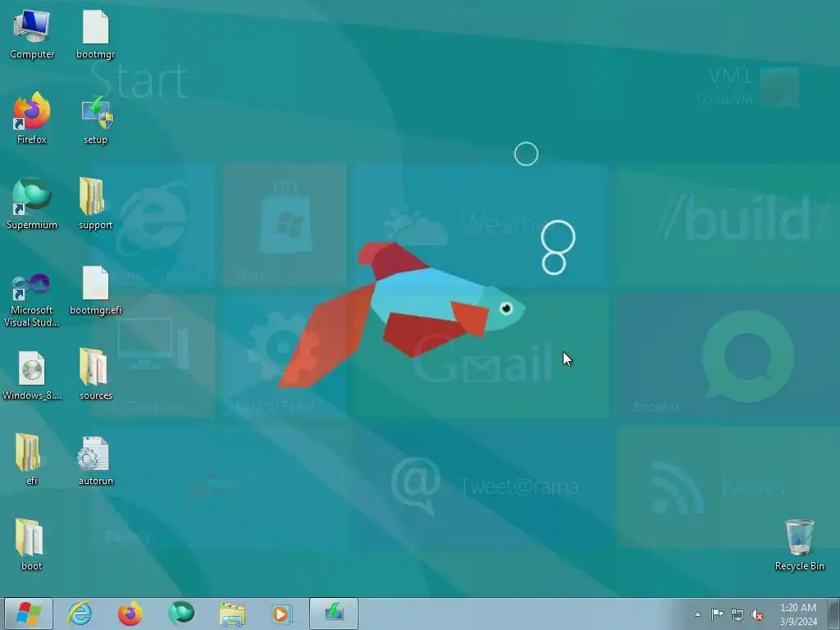Select the bootmgr file icon
The height and width of the screenshot is (630, 840).
[95, 34]
